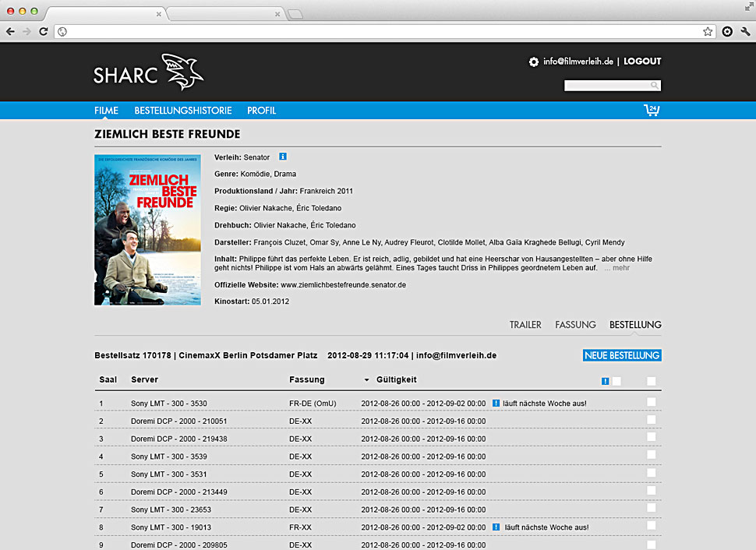Screen dimensions: 756x550
Task: Open the shopping cart icon
Action: pyautogui.click(x=652, y=110)
